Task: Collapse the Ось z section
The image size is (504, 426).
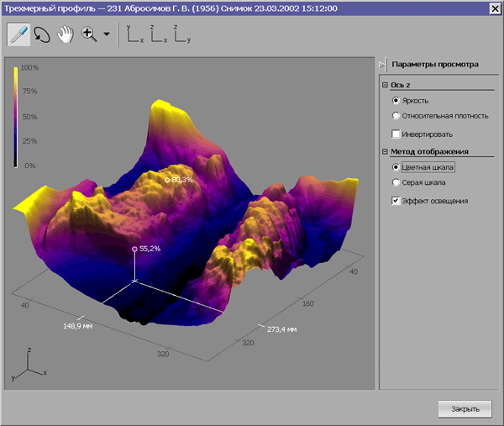Action: point(385,85)
